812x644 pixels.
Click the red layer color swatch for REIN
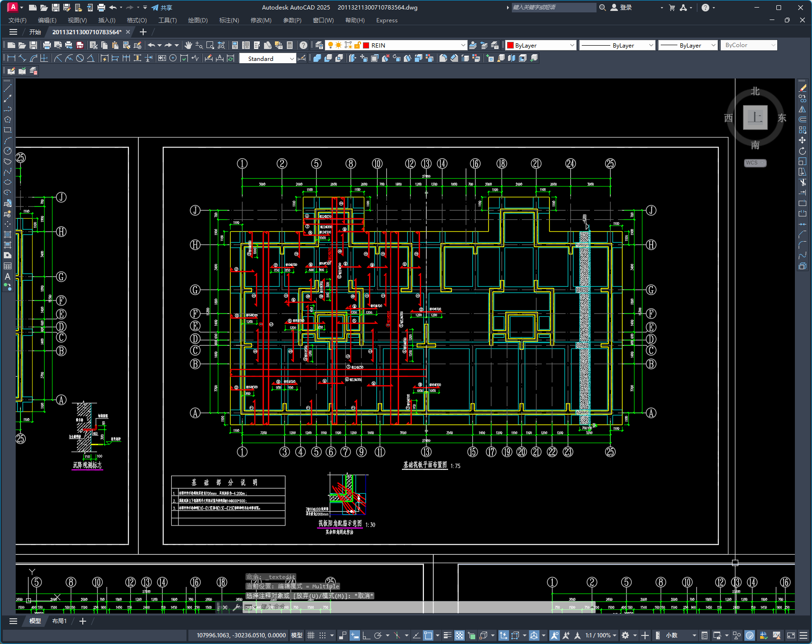click(366, 45)
